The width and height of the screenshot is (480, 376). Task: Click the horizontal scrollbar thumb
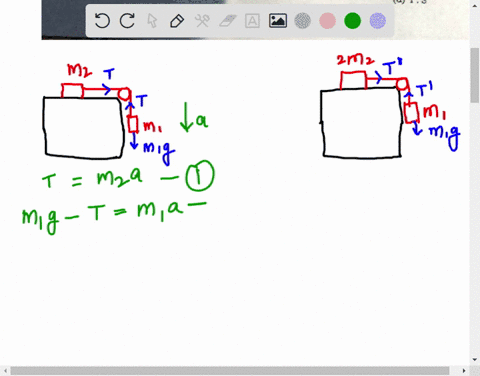(x=230, y=371)
